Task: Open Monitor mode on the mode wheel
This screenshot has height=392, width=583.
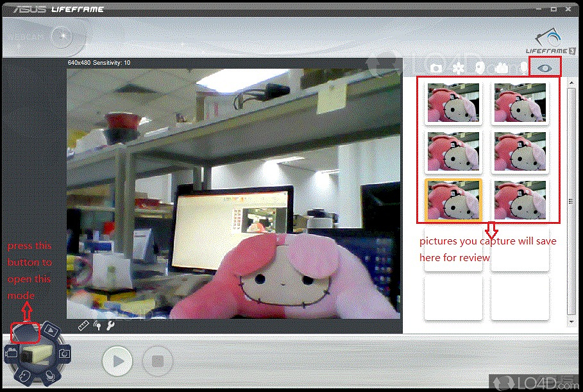Action: click(x=25, y=332)
